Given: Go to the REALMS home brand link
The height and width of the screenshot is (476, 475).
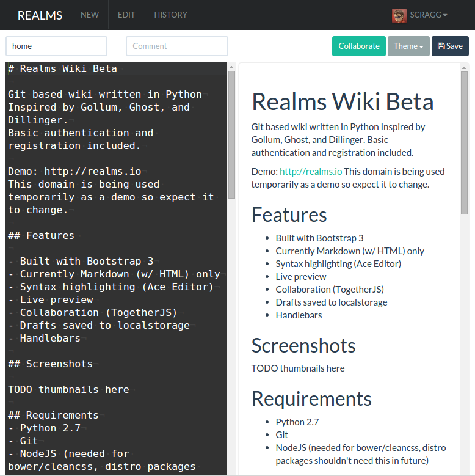Looking at the screenshot, I should 40,15.
